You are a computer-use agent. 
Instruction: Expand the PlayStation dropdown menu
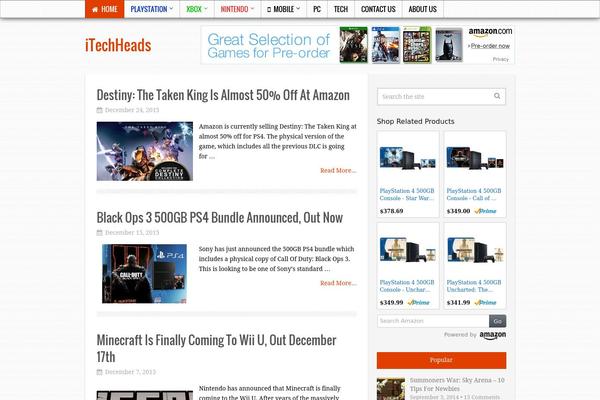152,9
